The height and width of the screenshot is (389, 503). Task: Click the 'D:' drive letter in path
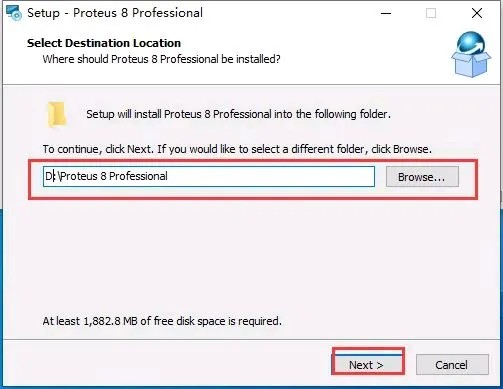[x=50, y=176]
